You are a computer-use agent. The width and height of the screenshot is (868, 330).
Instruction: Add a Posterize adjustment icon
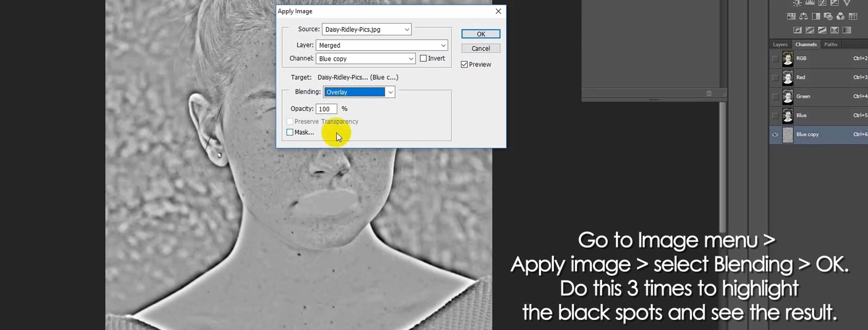810,30
